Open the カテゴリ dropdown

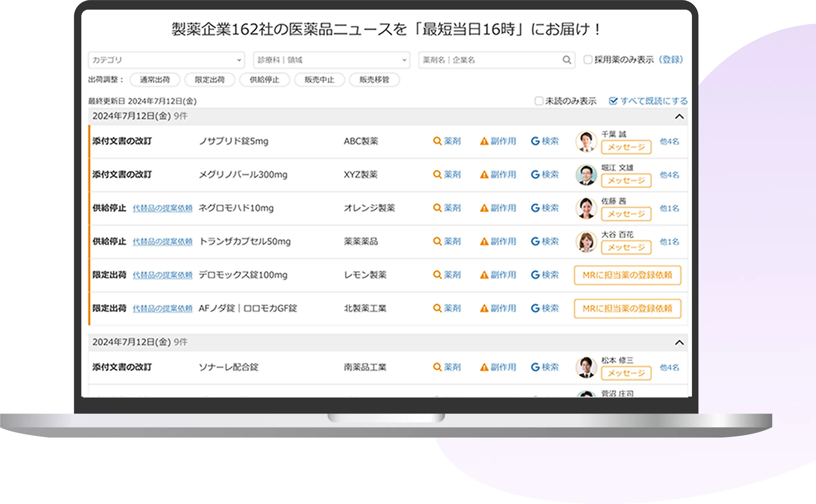tap(166, 60)
